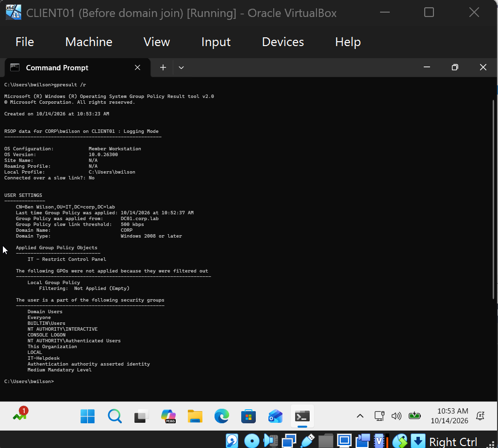Click 'IT - Restrict Control Panel' GPO line
The width and height of the screenshot is (498, 448).
(66, 259)
